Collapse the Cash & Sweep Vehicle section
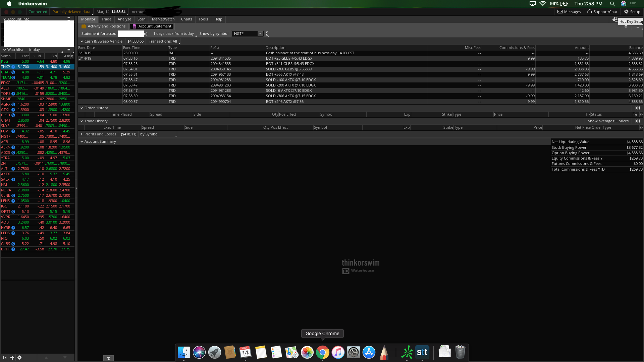The height and width of the screenshot is (362, 644). (82, 41)
